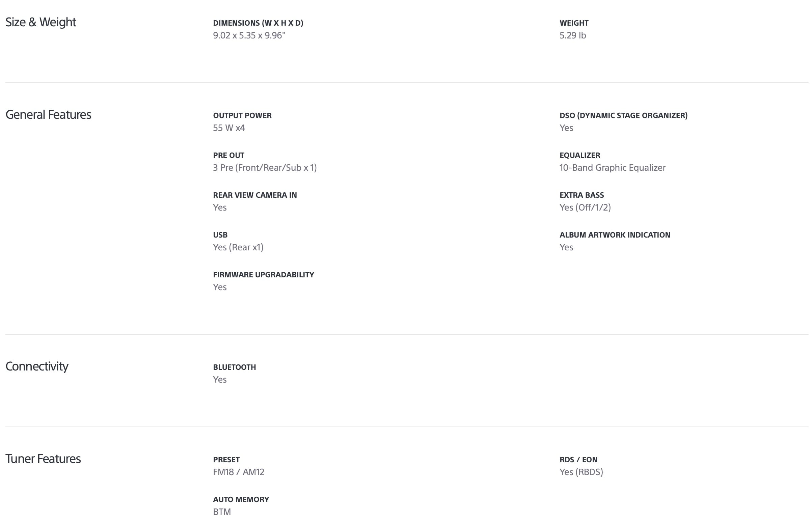The image size is (812, 523).
Task: Click the Auto Memory label
Action: click(x=241, y=499)
